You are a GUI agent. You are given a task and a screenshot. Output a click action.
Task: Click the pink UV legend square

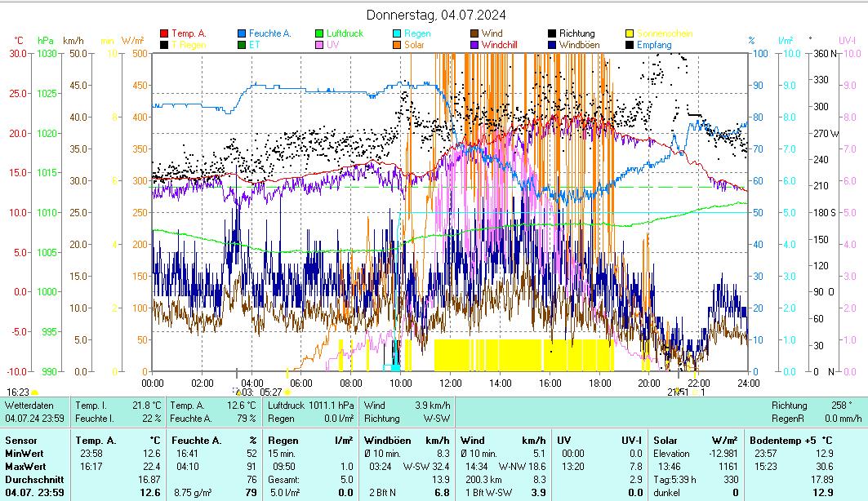coord(319,45)
